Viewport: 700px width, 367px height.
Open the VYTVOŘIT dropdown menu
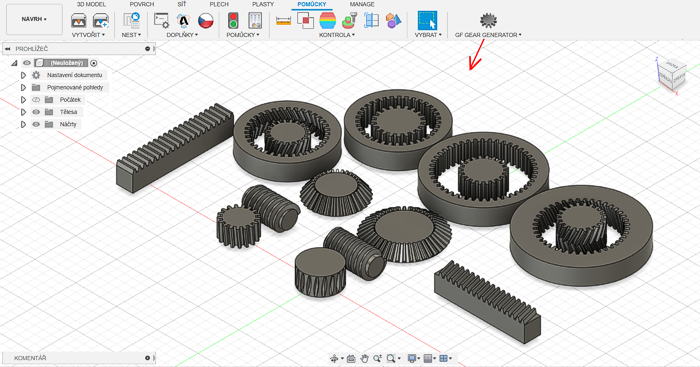pyautogui.click(x=88, y=35)
